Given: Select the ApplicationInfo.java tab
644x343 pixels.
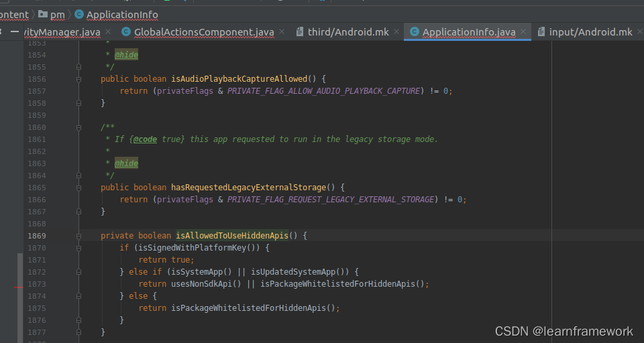Looking at the screenshot, I should click(x=469, y=32).
